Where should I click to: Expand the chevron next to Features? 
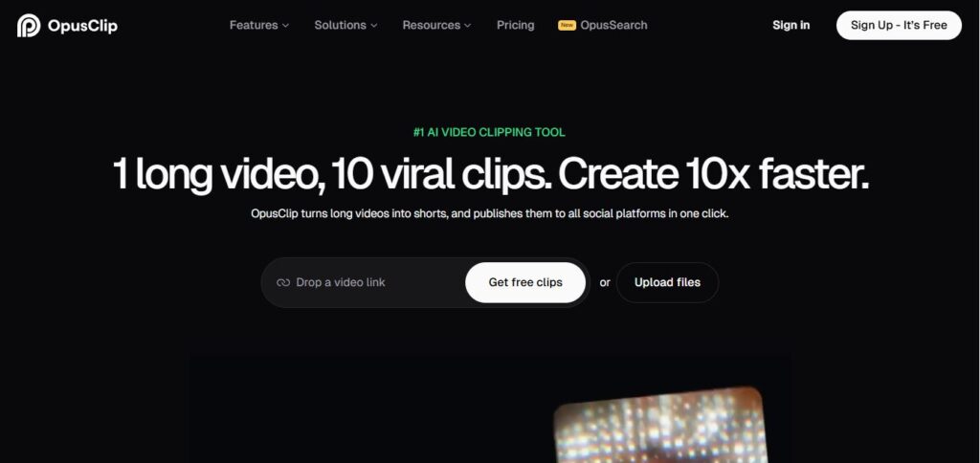point(285,26)
